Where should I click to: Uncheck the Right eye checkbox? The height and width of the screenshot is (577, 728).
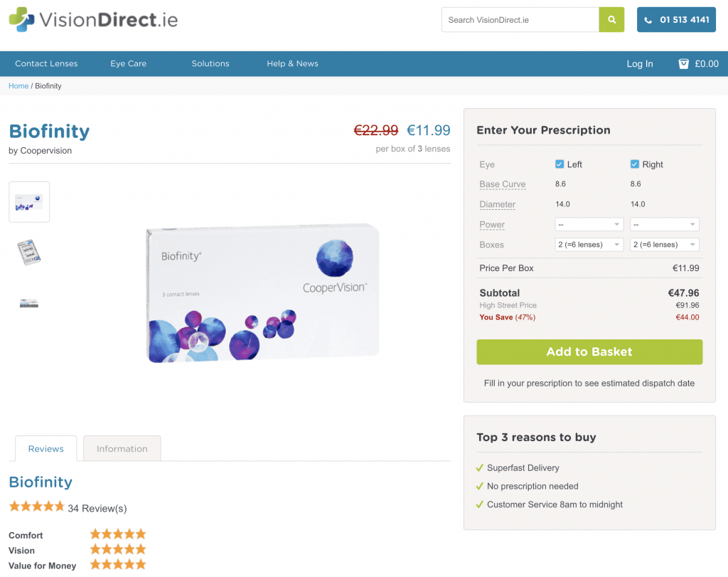(x=635, y=164)
